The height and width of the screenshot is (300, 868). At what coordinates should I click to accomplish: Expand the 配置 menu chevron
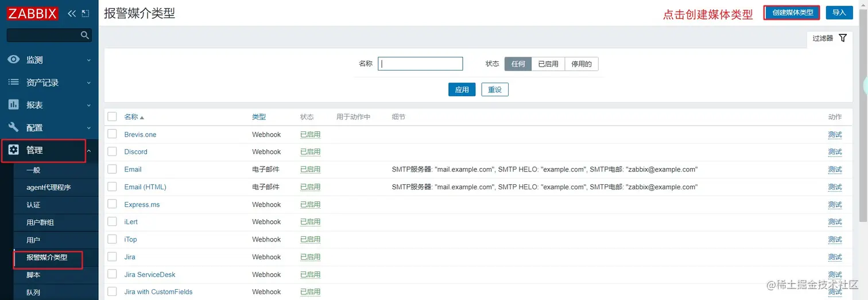(88, 128)
